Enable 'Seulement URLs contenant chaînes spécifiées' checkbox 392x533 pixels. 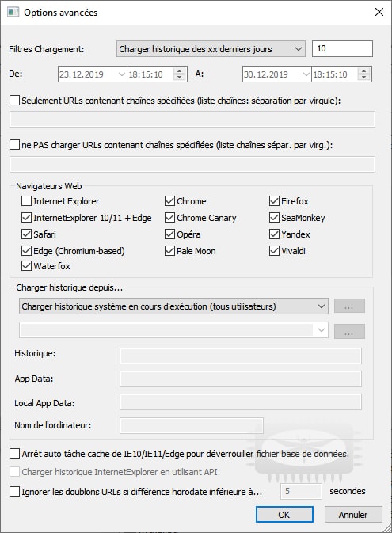tap(14, 101)
